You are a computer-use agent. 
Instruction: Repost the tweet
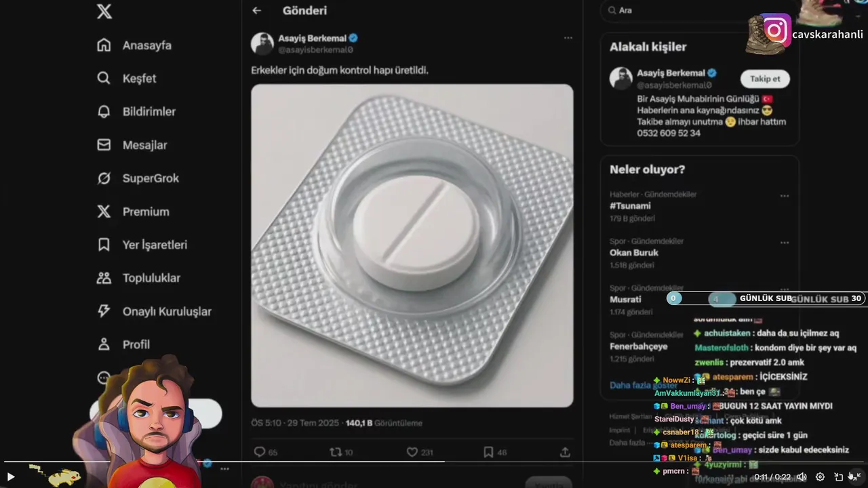(335, 452)
